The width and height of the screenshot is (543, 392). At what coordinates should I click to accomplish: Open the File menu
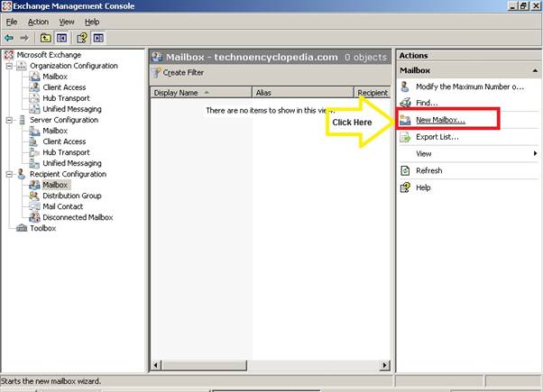[12, 22]
